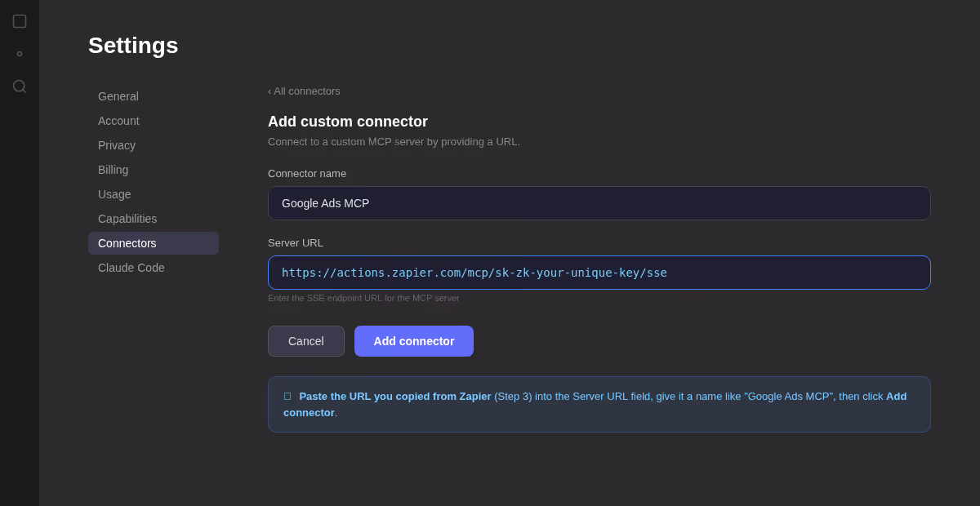
Task: Open the search magnifier icon
Action: pos(20,87)
